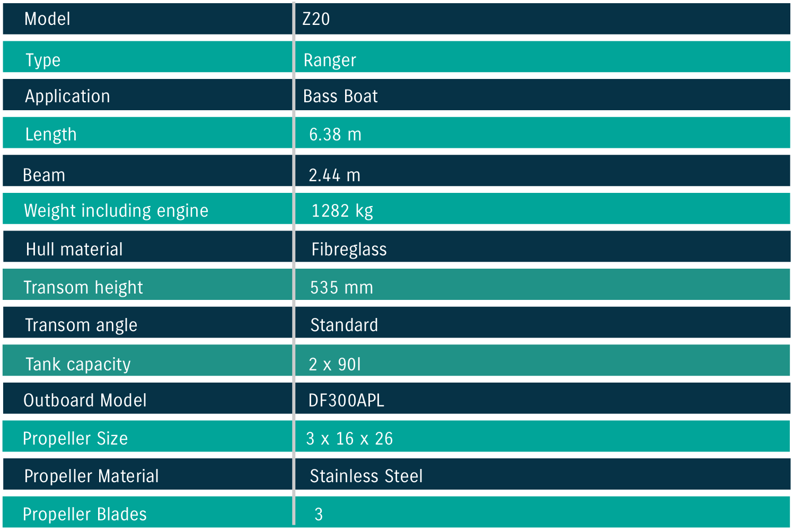Click the 'Length' label
793x532 pixels.
[x=51, y=135]
